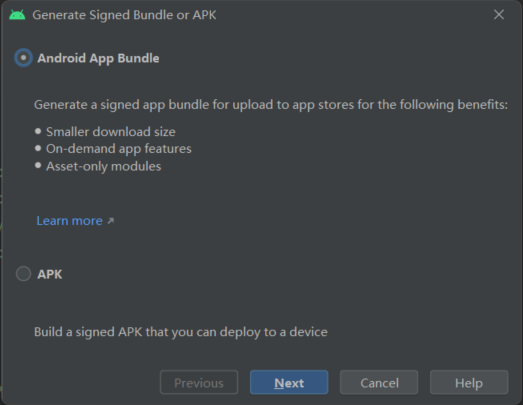523x405 pixels.
Task: Click the bullet dot before 'Smaller download size'
Action: point(38,131)
